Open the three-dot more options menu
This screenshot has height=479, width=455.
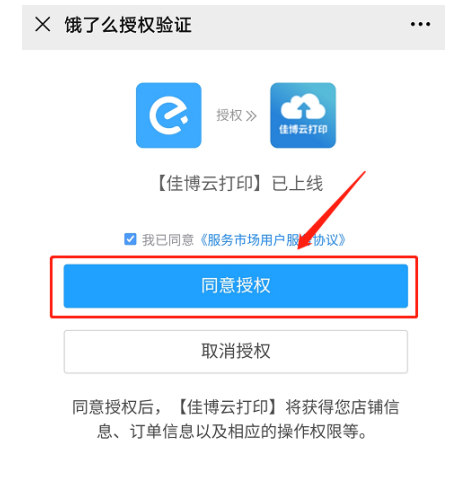(x=420, y=24)
